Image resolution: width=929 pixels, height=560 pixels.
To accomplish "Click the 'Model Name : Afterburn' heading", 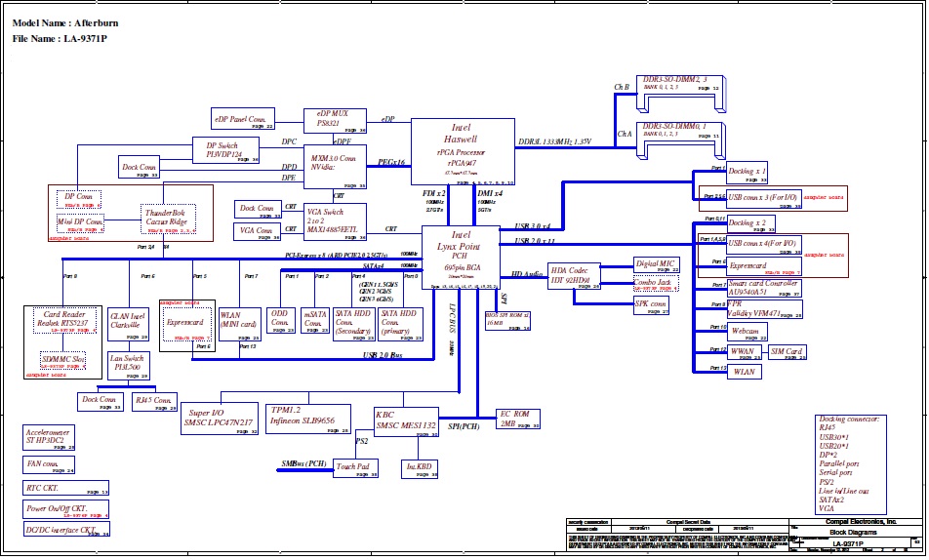I will point(65,23).
